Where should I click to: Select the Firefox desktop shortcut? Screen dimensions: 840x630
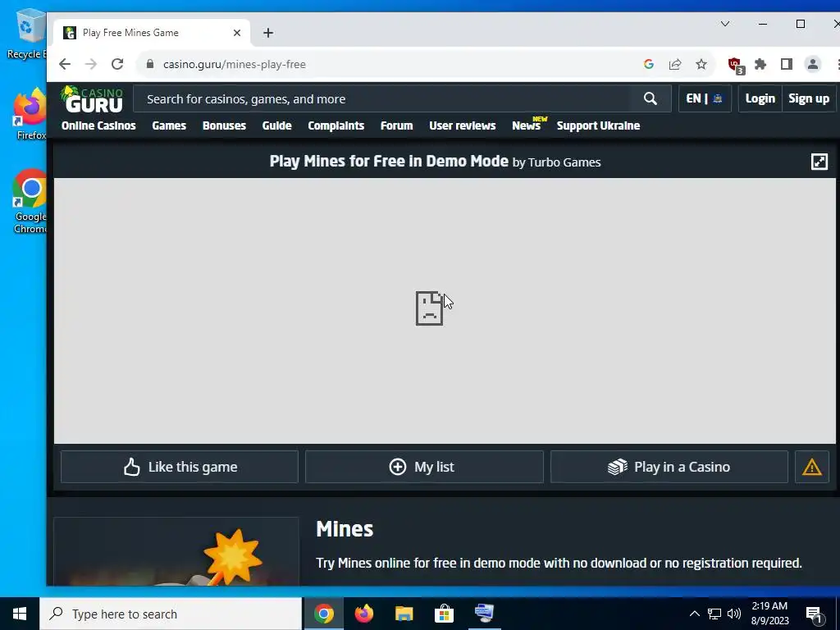[30, 114]
